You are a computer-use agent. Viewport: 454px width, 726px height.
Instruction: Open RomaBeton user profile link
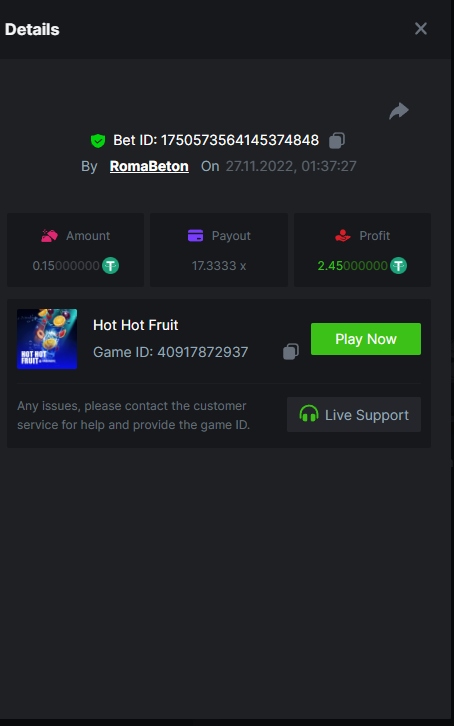(149, 166)
